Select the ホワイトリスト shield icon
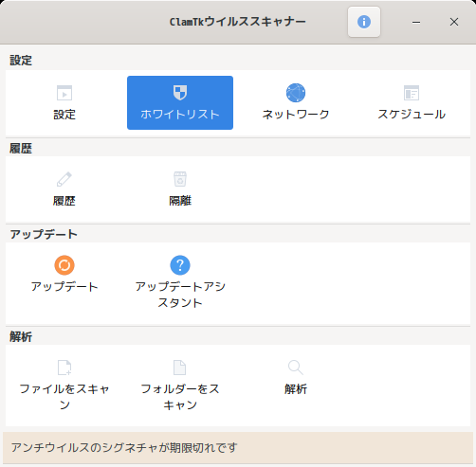The image size is (476, 467). pos(180,93)
